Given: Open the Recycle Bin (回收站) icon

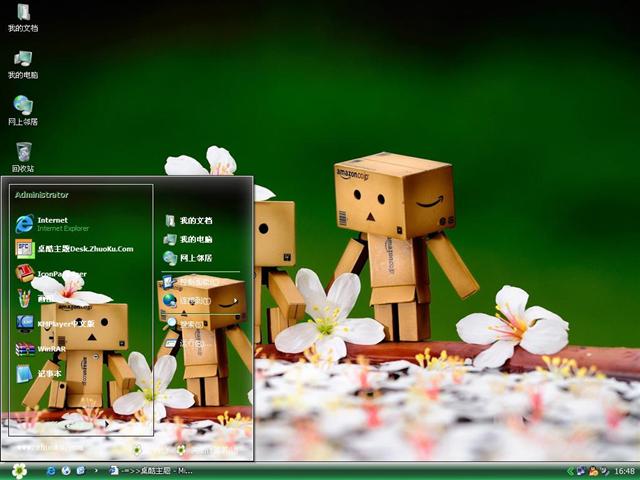Looking at the screenshot, I should [x=22, y=153].
